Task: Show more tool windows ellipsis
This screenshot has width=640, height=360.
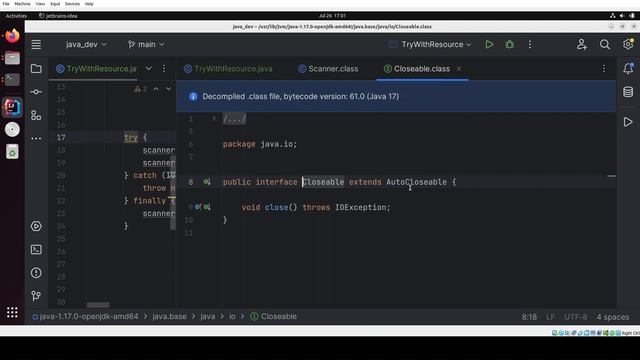Action: (x=36, y=138)
